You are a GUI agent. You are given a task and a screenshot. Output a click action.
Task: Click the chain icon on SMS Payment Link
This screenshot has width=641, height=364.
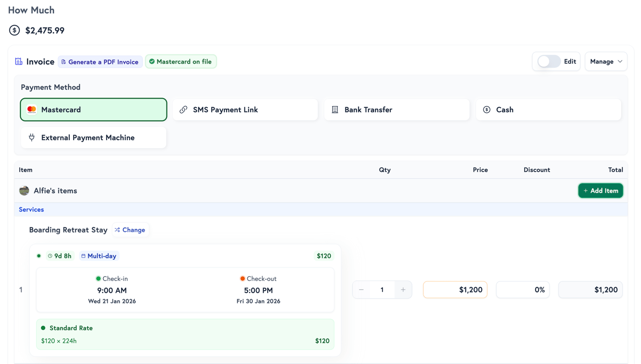click(183, 109)
